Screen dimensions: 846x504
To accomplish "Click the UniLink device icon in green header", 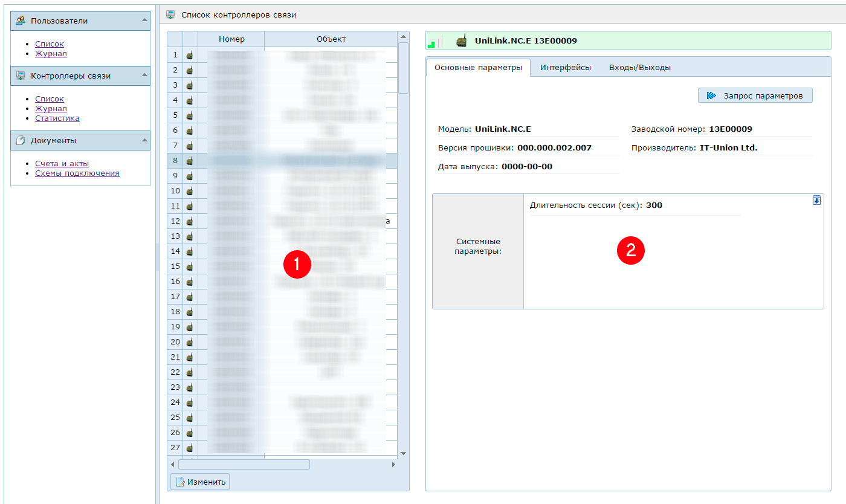I will [461, 40].
